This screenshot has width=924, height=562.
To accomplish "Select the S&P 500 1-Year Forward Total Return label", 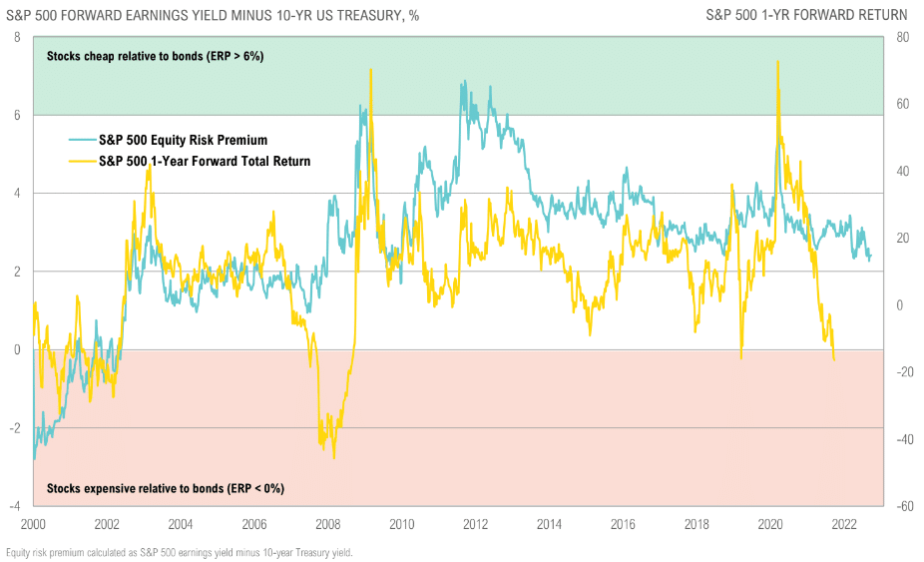I will click(x=205, y=161).
